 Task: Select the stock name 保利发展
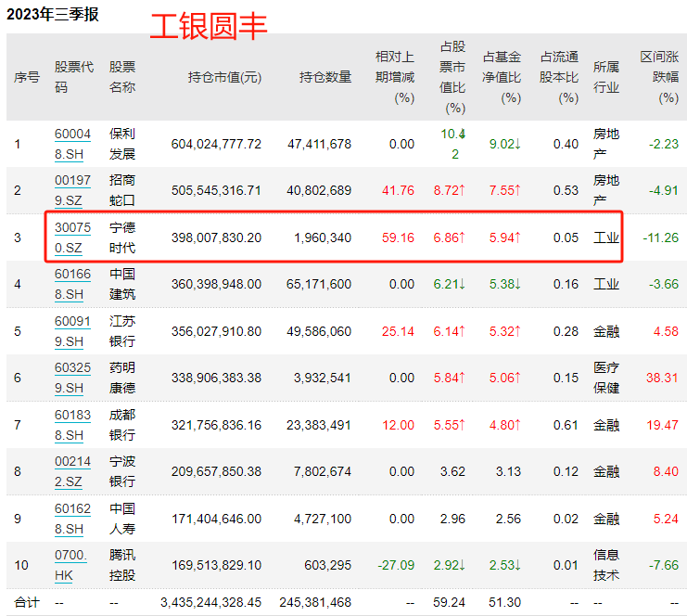(122, 144)
